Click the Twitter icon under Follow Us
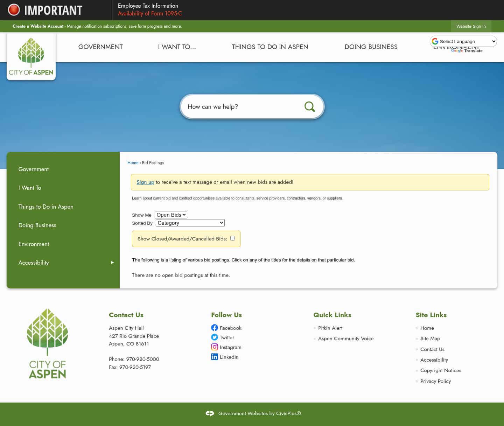 [215, 337]
